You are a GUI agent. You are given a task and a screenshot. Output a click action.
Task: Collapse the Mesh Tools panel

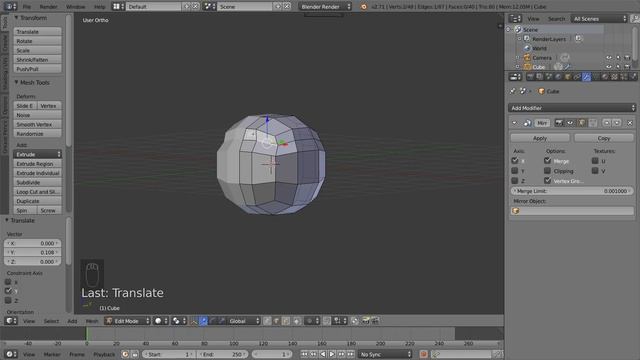16,82
